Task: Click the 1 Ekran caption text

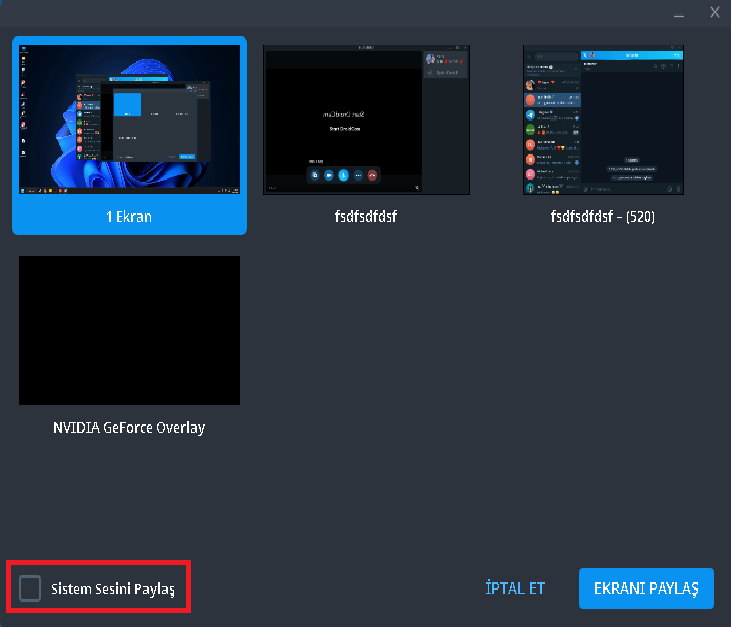Action: tap(129, 217)
